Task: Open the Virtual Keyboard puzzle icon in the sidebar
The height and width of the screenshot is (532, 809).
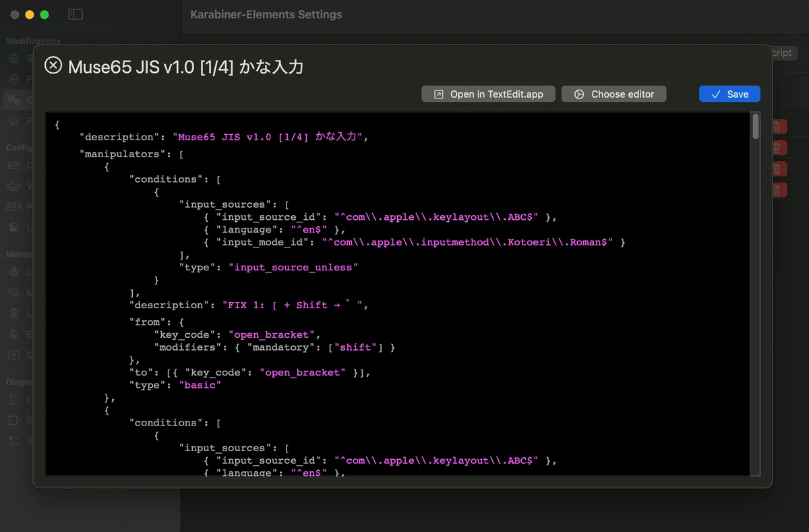Action: click(14, 186)
